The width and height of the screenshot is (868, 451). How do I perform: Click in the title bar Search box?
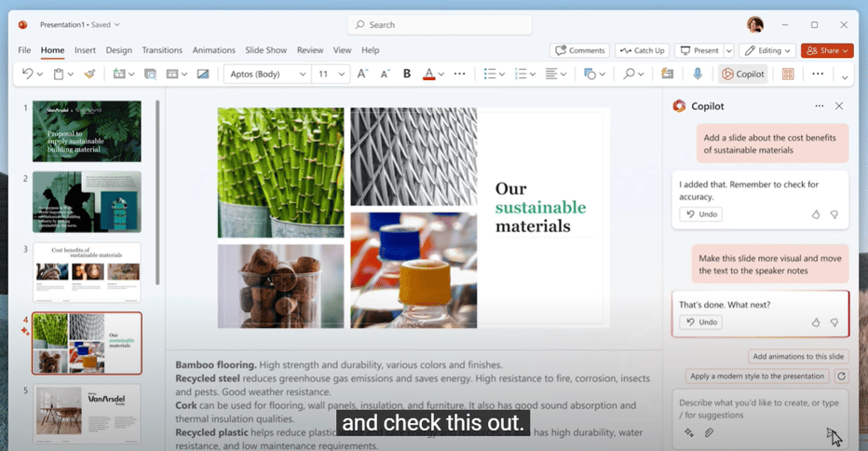coord(440,25)
